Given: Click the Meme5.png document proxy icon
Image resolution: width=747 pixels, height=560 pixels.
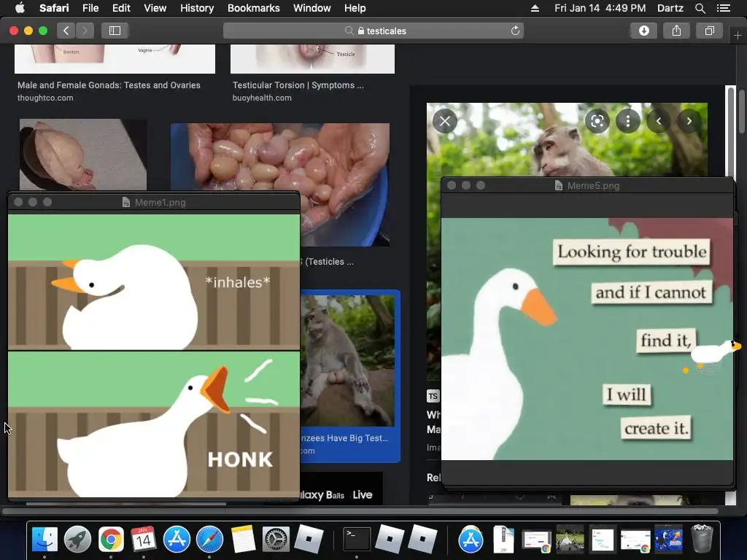Looking at the screenshot, I should (559, 186).
